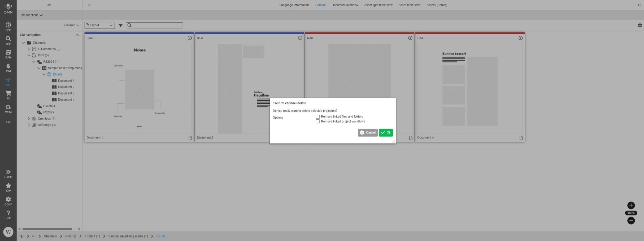Collapse the CM navigation section
Screen dimensions: 644x241
point(77,35)
